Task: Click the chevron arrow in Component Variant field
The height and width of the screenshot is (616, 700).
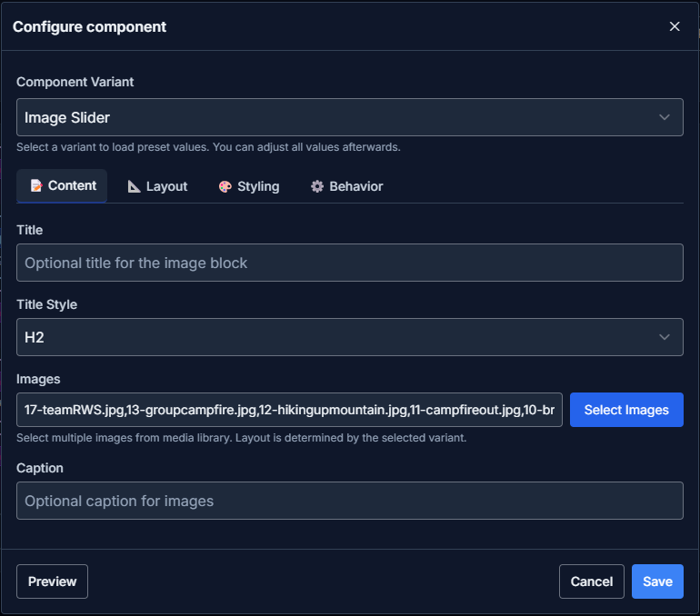Action: (665, 117)
